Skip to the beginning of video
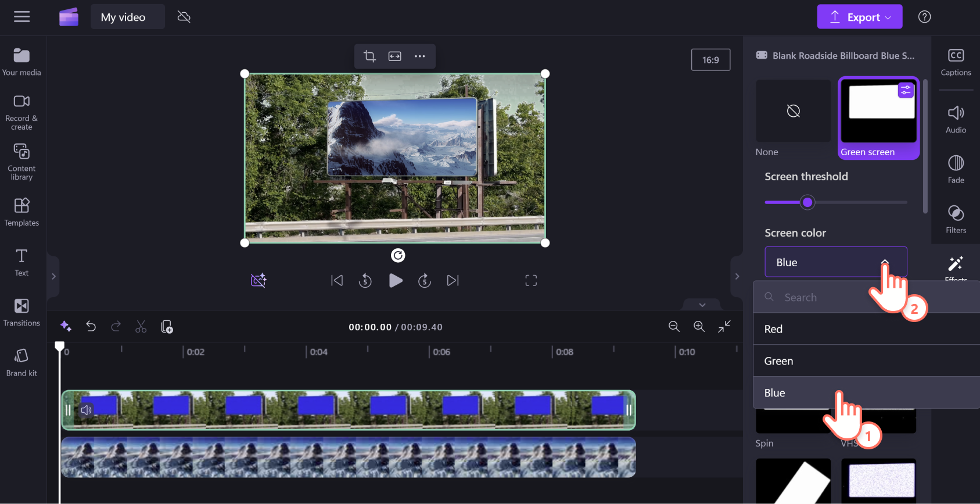The image size is (980, 504). (x=337, y=281)
